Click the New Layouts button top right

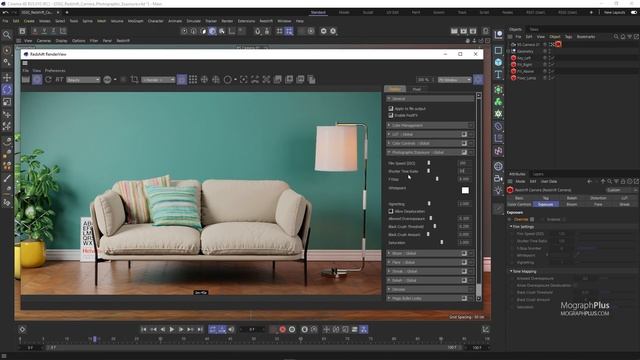[614, 12]
